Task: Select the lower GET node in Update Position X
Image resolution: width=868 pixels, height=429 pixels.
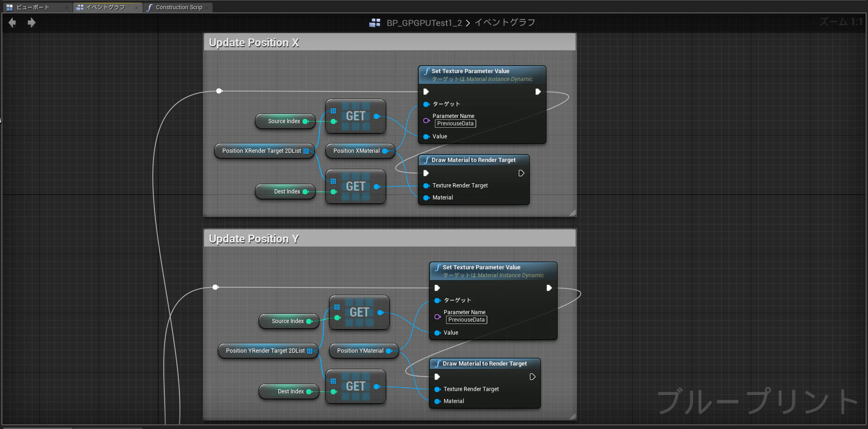Action: pos(356,187)
